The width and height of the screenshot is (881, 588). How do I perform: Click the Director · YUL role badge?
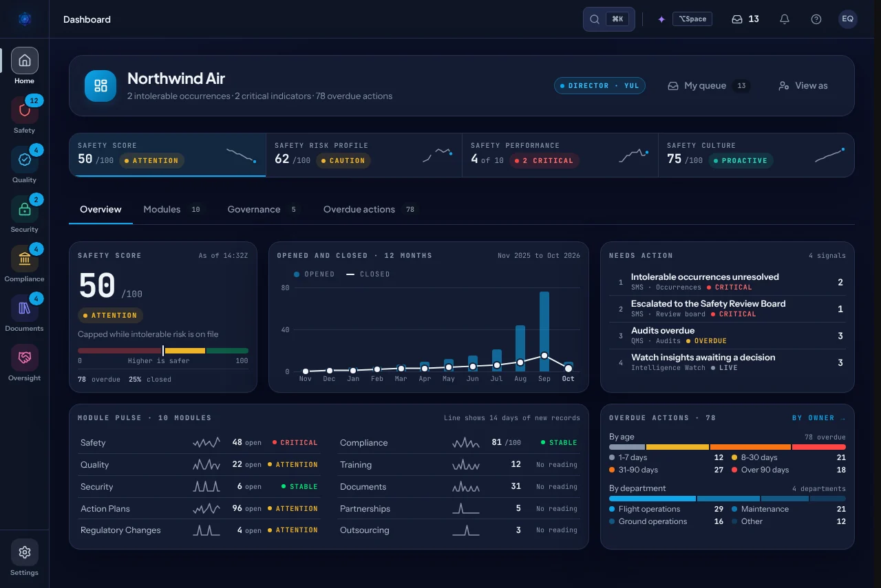pos(599,86)
